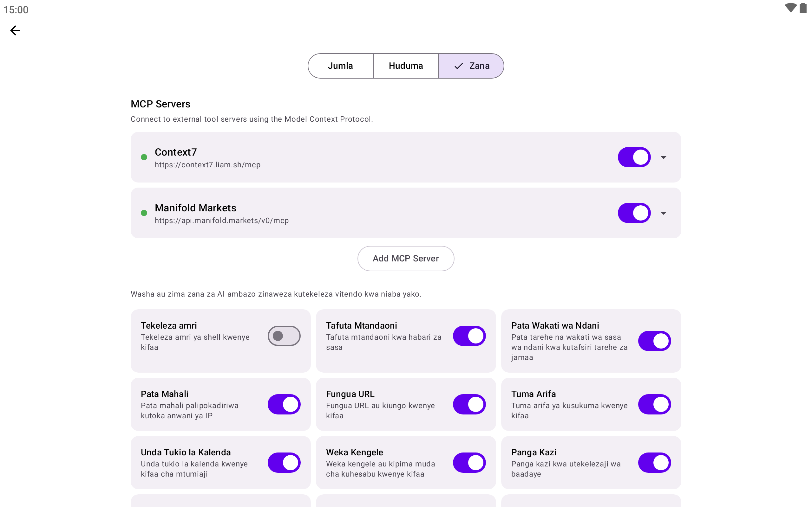812x507 pixels.
Task: Disable the Tafuta Mtandaoni switch
Action: click(x=469, y=336)
